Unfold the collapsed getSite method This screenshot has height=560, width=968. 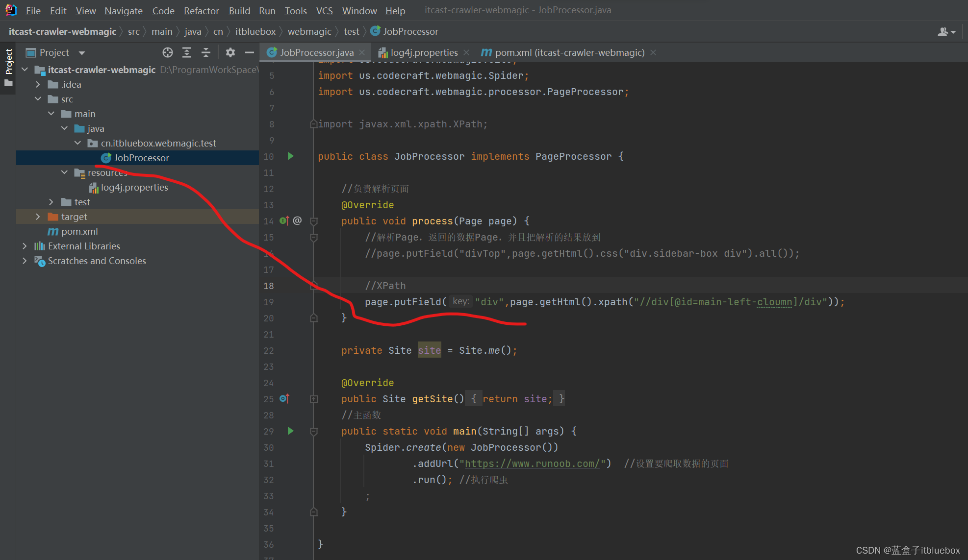pos(314,399)
